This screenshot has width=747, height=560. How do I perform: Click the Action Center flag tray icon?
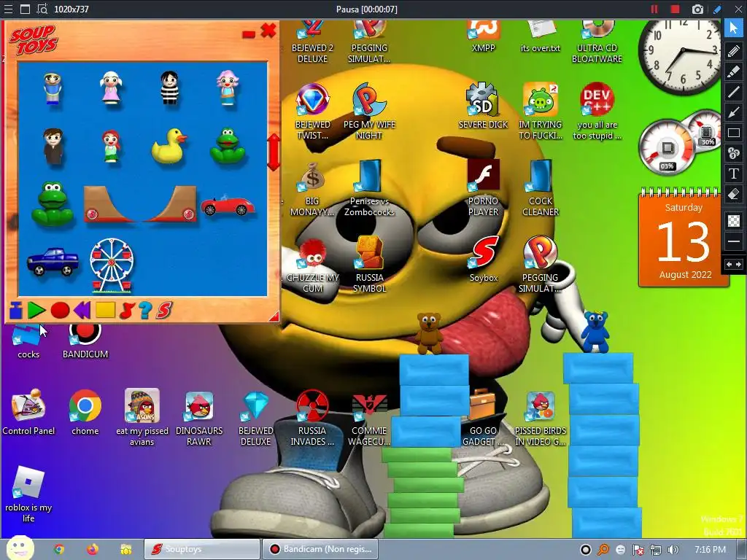[x=638, y=550]
